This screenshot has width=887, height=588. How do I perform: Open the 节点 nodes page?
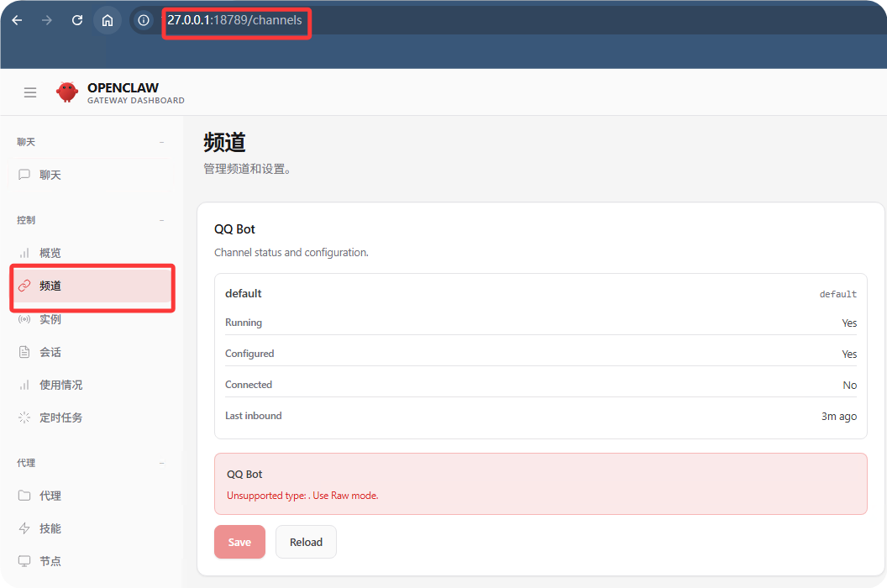point(50,560)
